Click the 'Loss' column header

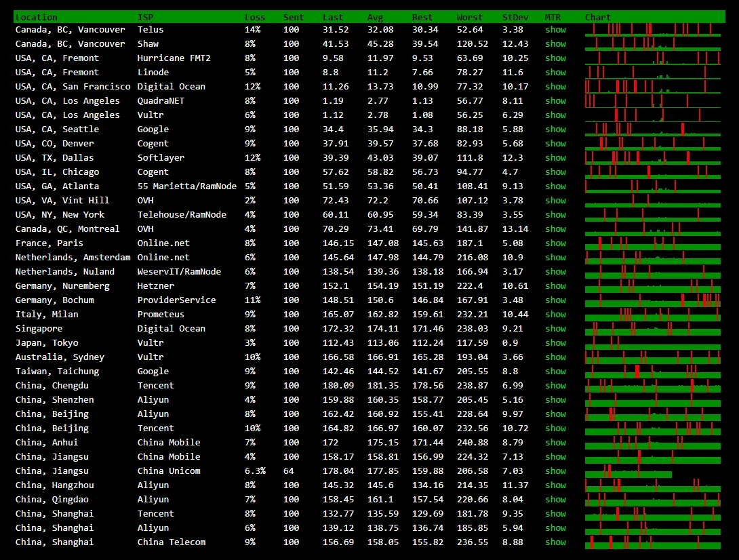point(255,18)
